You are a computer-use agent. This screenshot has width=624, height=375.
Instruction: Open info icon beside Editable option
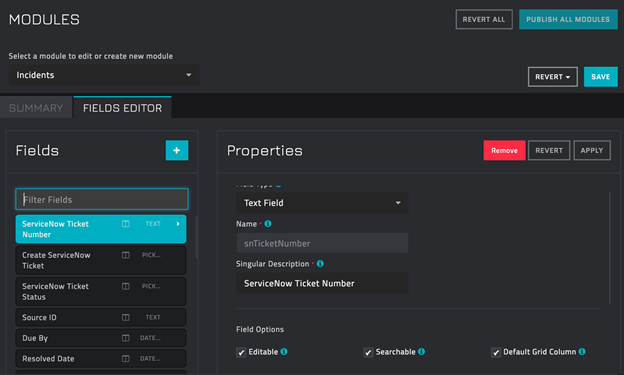tap(284, 352)
